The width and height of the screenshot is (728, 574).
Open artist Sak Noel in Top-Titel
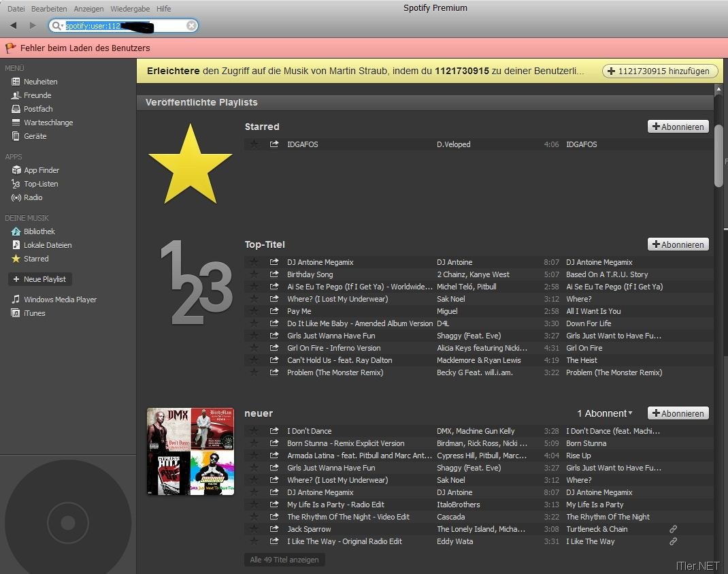451,299
